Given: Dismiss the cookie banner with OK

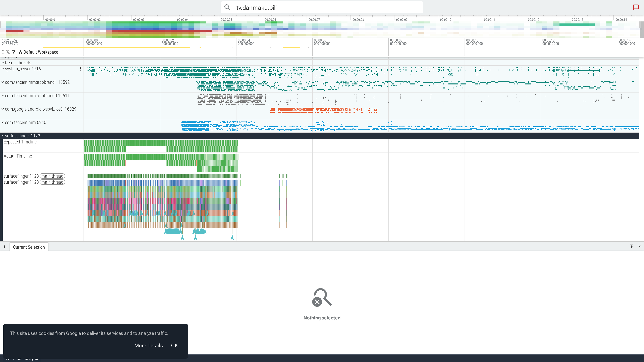Looking at the screenshot, I should [174, 346].
